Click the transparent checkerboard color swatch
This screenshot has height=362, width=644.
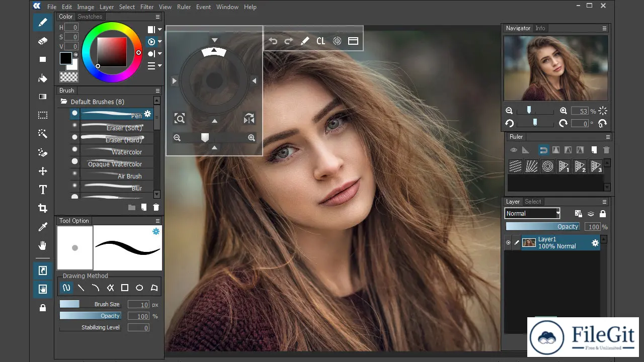point(68,76)
